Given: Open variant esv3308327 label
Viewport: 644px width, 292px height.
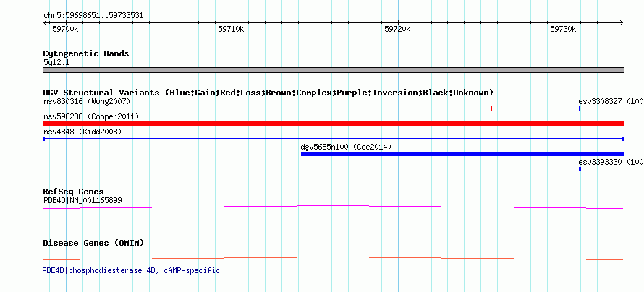Looking at the screenshot, I should [611, 101].
